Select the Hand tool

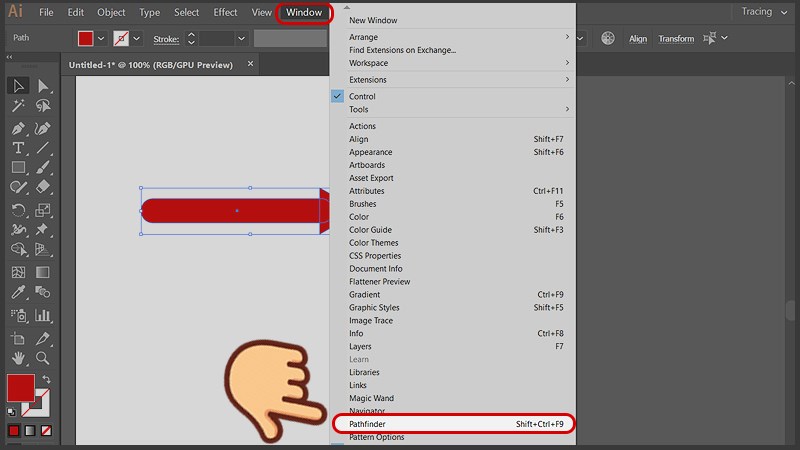coord(18,357)
